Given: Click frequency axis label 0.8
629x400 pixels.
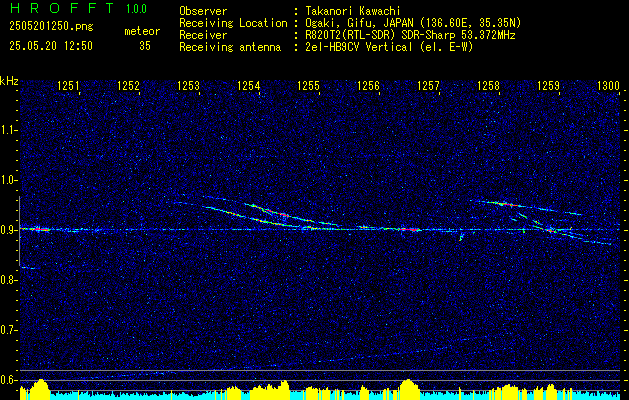Looking at the screenshot, I should tap(7, 280).
